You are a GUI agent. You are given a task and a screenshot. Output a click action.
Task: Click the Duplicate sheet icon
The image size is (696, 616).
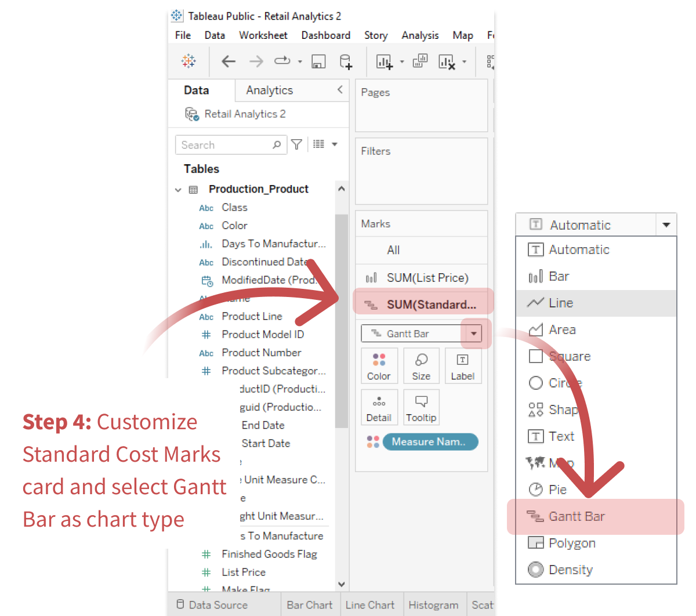coord(420,61)
